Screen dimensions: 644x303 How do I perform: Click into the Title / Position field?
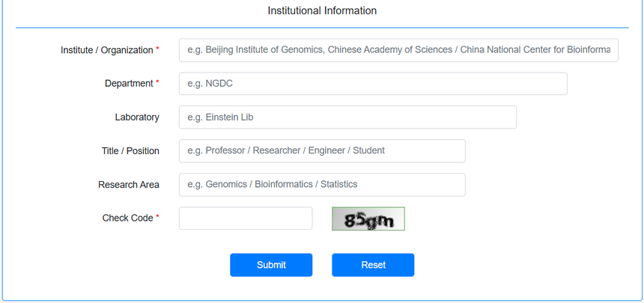(322, 151)
